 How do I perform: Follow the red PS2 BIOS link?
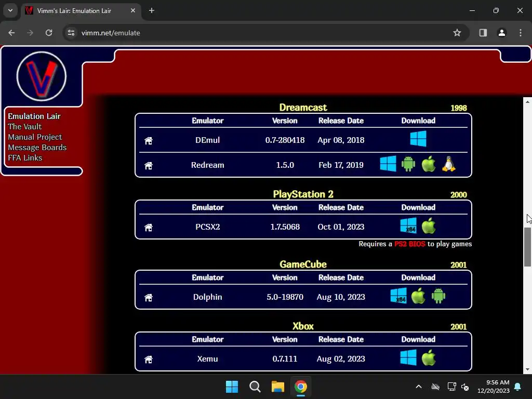tap(409, 244)
